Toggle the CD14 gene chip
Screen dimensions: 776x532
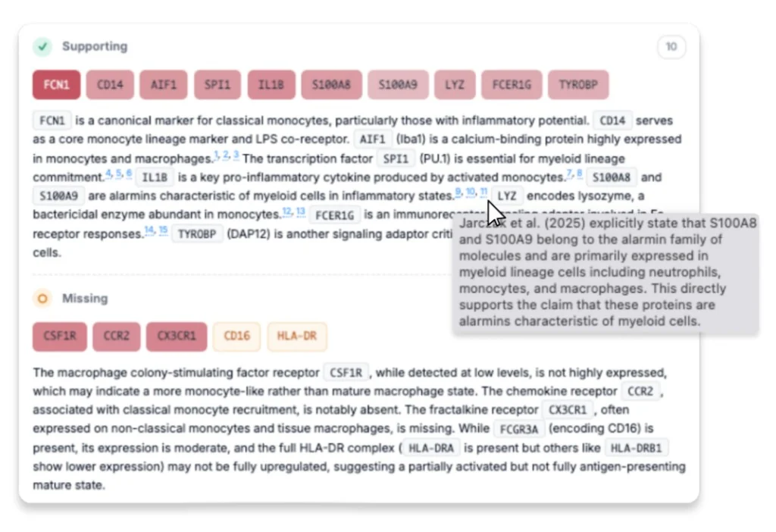pyautogui.click(x=110, y=84)
